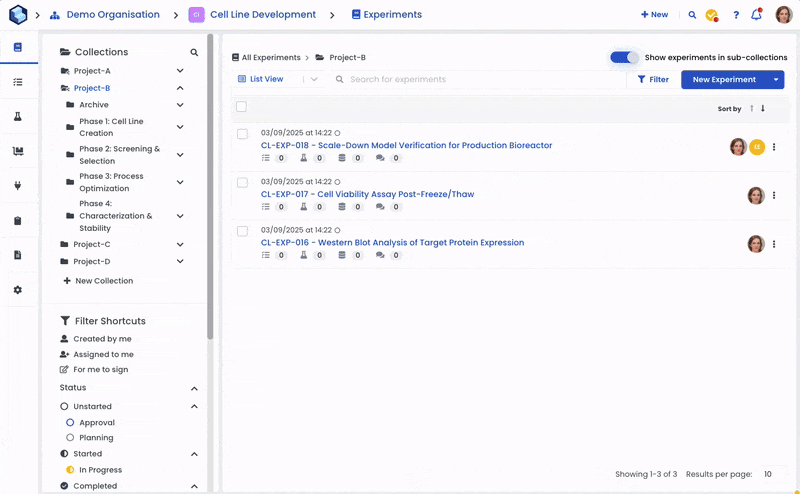Expand Phase 1: Cell Line Creation chevron
The height and width of the screenshot is (494, 800).
pyautogui.click(x=180, y=127)
